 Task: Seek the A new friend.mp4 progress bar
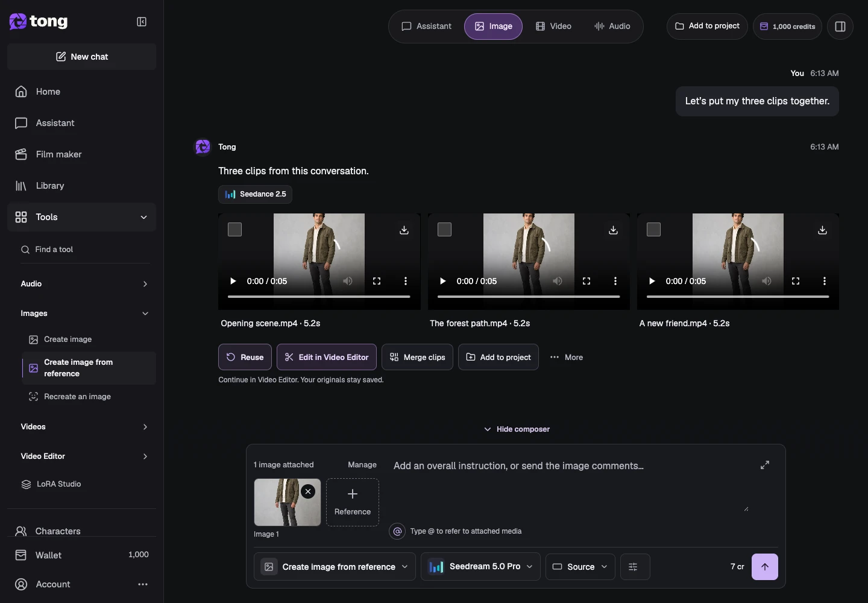(x=738, y=297)
